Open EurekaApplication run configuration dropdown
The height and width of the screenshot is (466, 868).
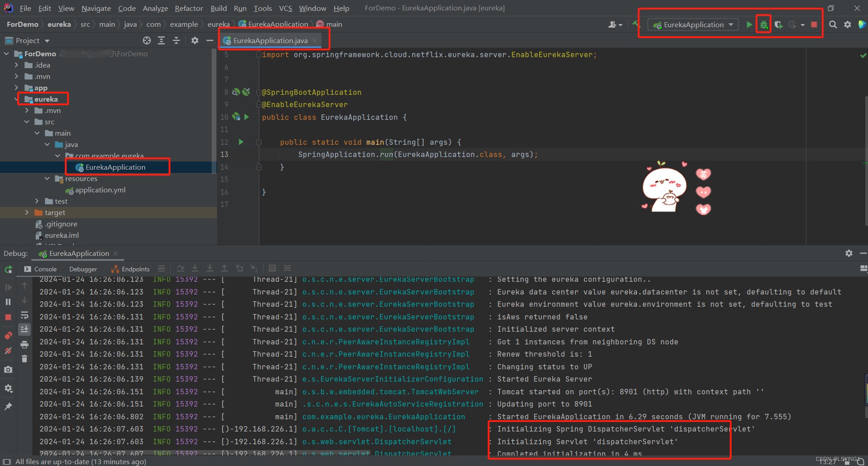point(693,25)
